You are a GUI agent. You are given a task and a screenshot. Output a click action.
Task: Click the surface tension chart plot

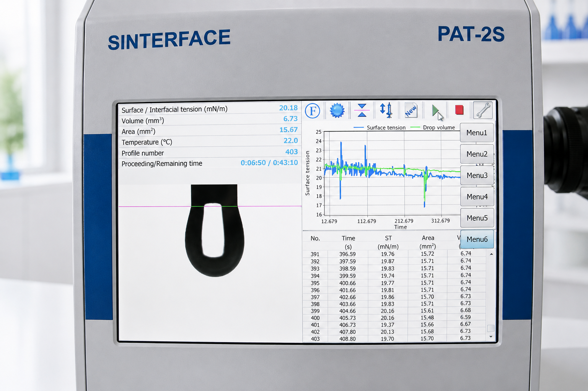(392, 173)
